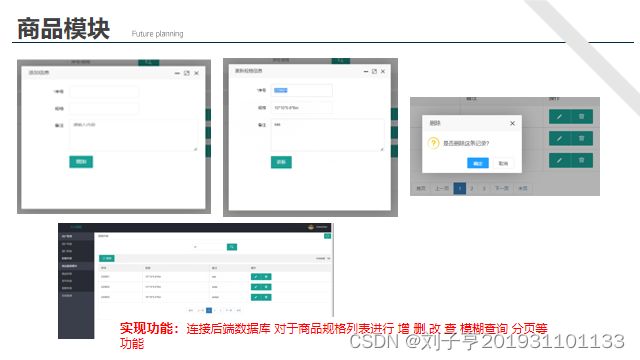640x360 pixels.
Task: Go to 首页 in delete screenshot pagination
Action: 421,188
